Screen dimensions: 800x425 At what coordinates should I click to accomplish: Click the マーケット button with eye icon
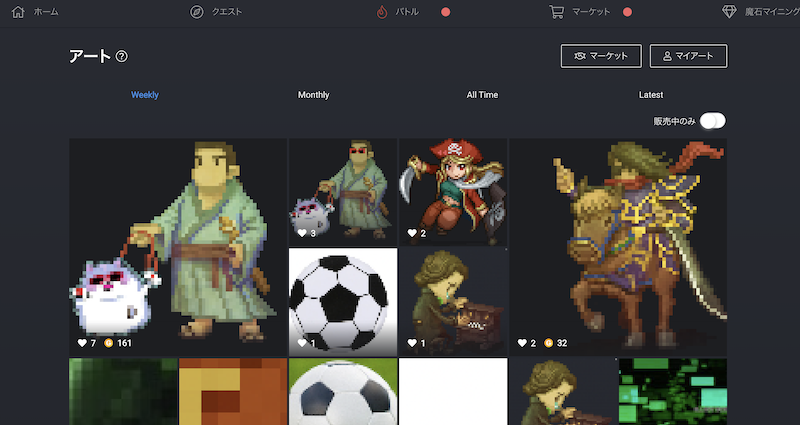pyautogui.click(x=601, y=56)
